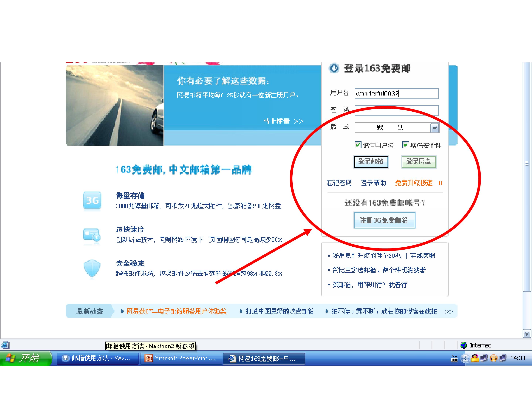The width and height of the screenshot is (532, 399).
Task: Click the 马上详细 >> link in the blue banner
Action: [283, 121]
